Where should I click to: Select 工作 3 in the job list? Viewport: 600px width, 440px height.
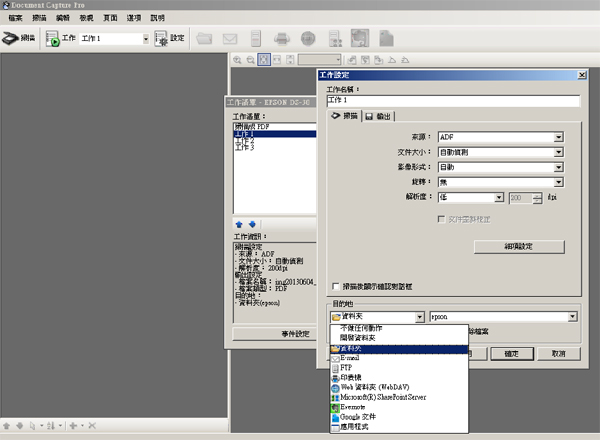[x=275, y=147]
